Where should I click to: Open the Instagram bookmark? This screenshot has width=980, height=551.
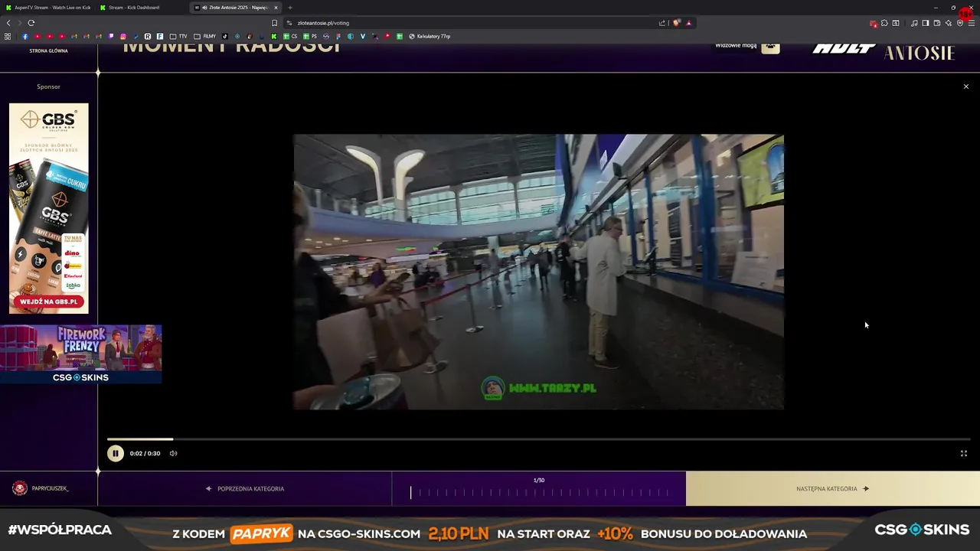point(122,36)
